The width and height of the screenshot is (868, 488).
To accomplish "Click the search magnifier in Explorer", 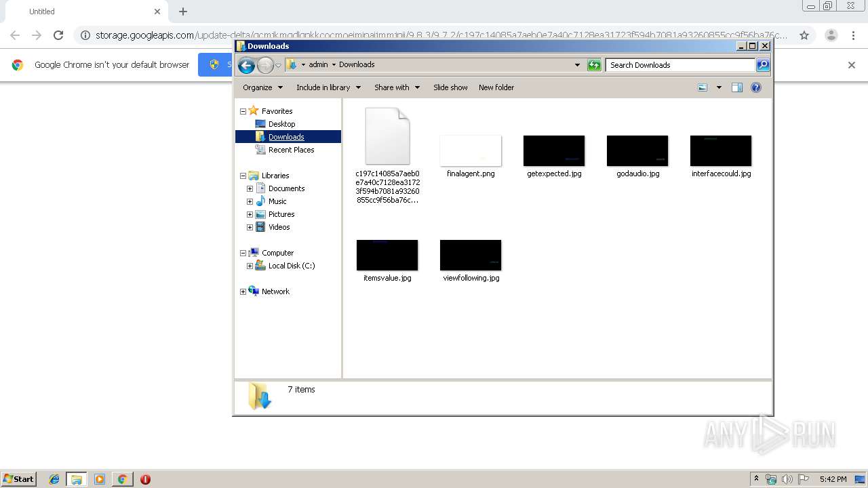I will pos(763,65).
